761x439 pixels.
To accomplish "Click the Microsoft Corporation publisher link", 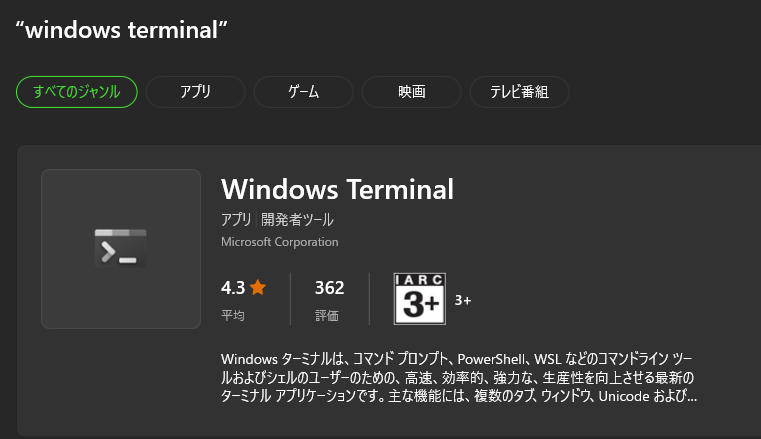I will 280,242.
